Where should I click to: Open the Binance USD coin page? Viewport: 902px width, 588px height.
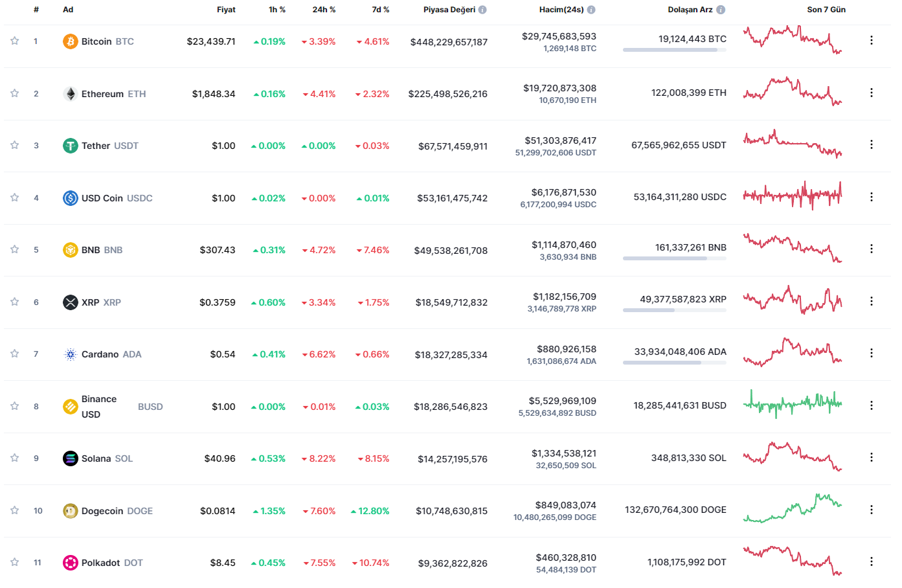99,407
